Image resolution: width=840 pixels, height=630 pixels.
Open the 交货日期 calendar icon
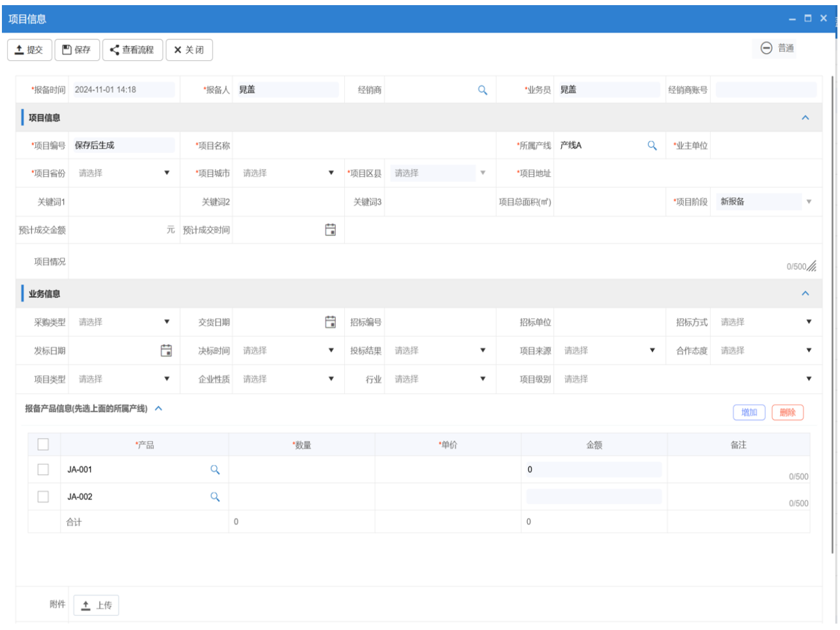coord(330,322)
